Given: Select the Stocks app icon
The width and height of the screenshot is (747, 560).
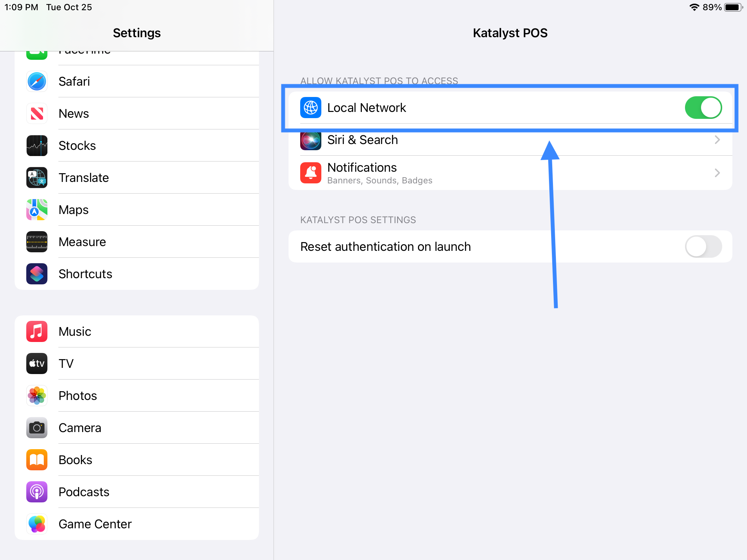Looking at the screenshot, I should tap(37, 145).
